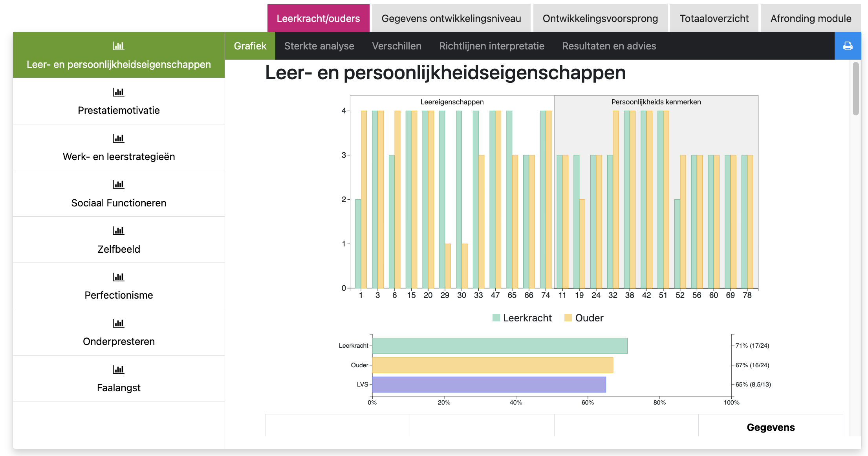The width and height of the screenshot is (868, 456).
Task: Click the Perfectionisme bar chart icon
Action: [118, 277]
